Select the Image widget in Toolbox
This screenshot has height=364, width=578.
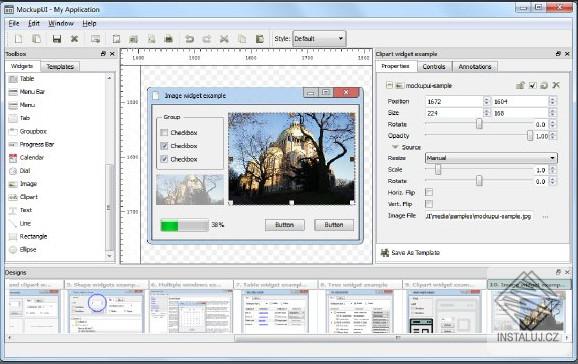tap(22, 184)
